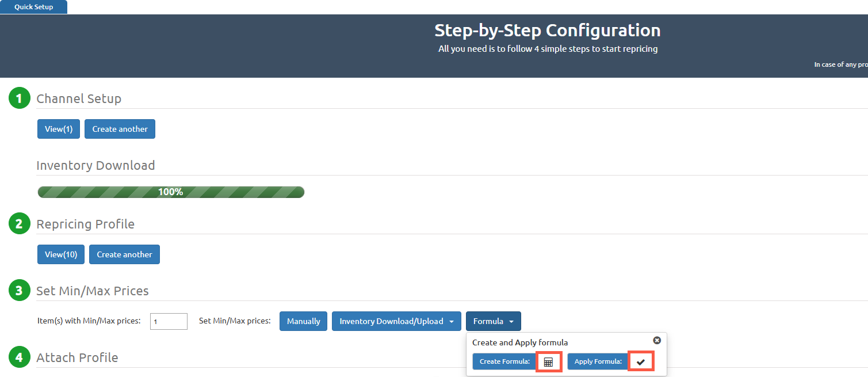The height and width of the screenshot is (377, 868).
Task: Click the green step 3 circle
Action: pyautogui.click(x=19, y=291)
